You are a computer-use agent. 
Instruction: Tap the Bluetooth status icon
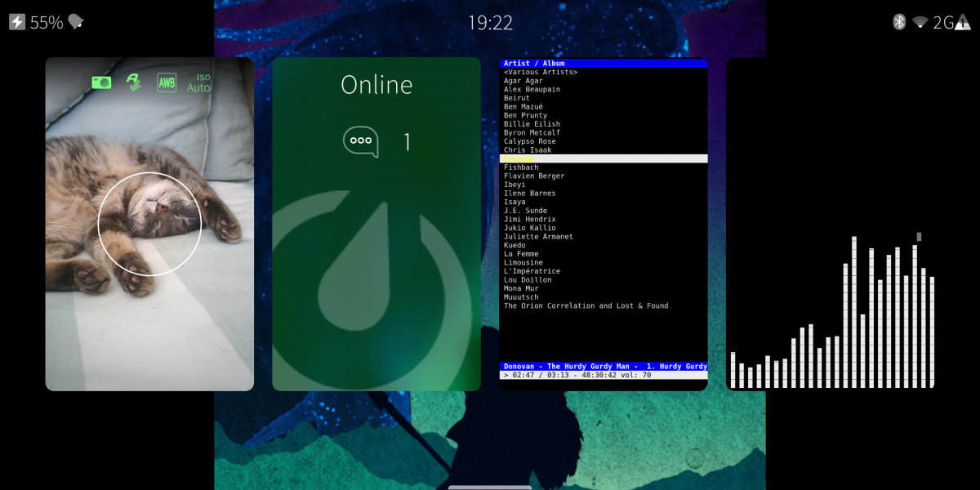(899, 22)
